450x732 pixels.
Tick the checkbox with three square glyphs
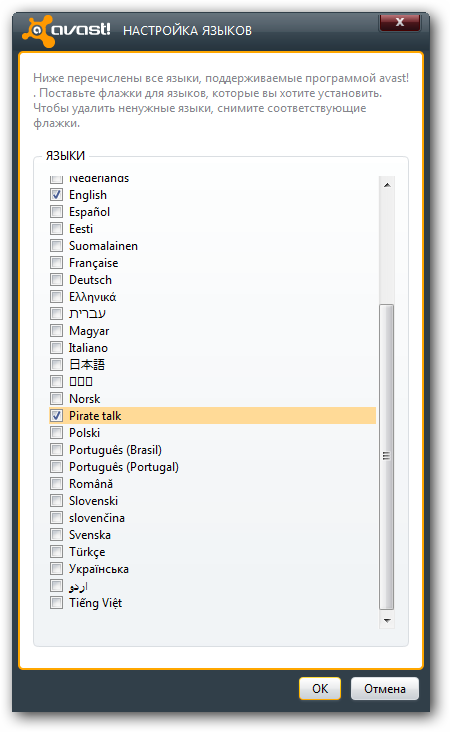click(56, 381)
